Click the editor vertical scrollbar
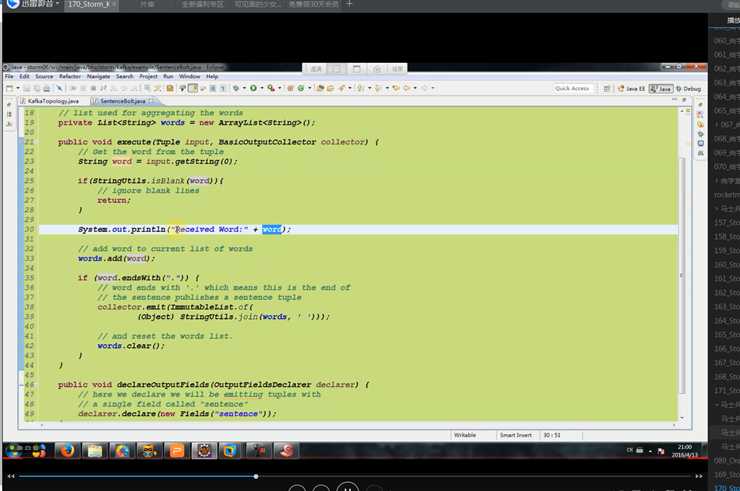The width and height of the screenshot is (740, 491). point(682,274)
